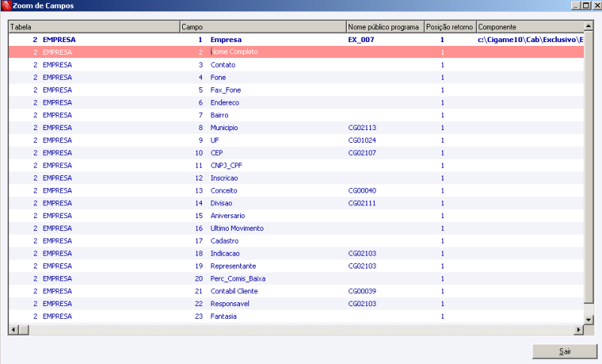The image size is (602, 364).
Task: Select the 'Conceito' field row
Action: (296, 190)
